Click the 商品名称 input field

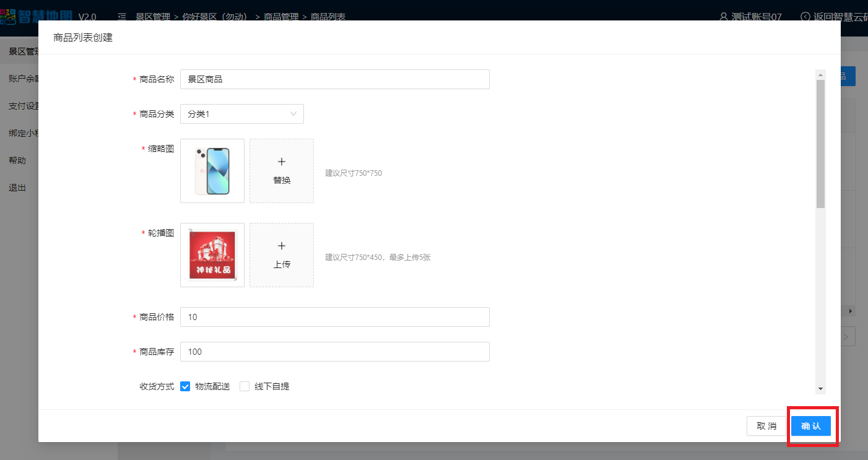pyautogui.click(x=334, y=79)
